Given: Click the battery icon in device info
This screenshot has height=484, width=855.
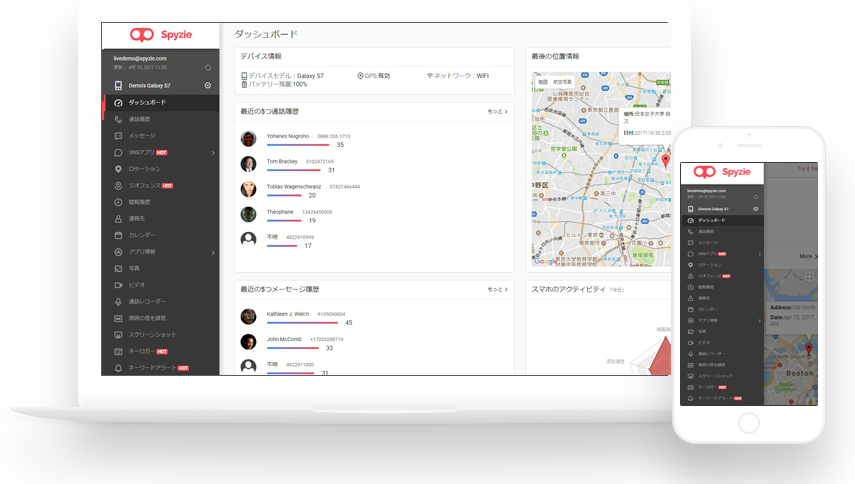Looking at the screenshot, I should (x=244, y=84).
